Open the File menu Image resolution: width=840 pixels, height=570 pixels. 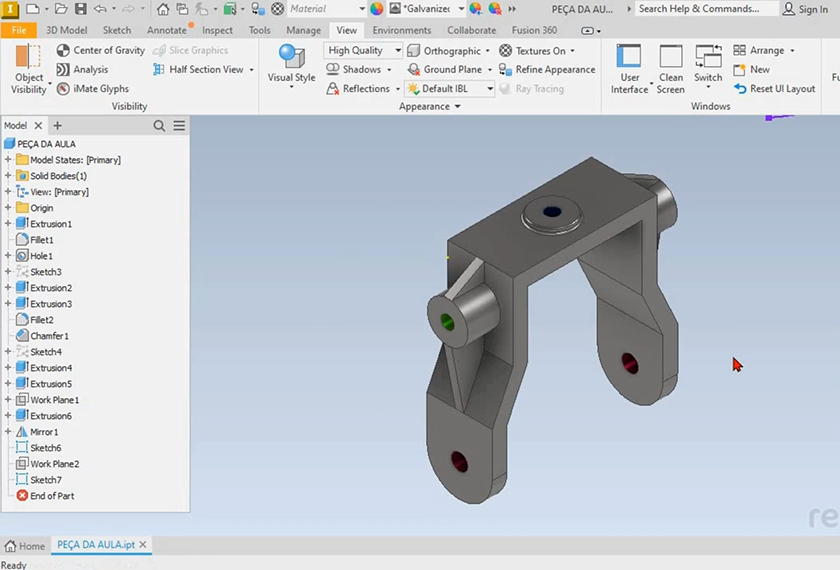pos(18,30)
